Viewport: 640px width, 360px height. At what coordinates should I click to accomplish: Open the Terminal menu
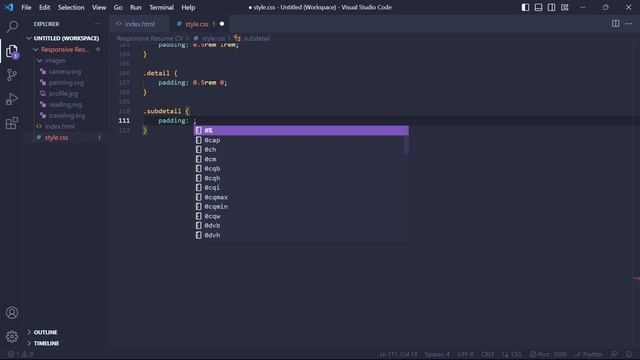[161, 7]
